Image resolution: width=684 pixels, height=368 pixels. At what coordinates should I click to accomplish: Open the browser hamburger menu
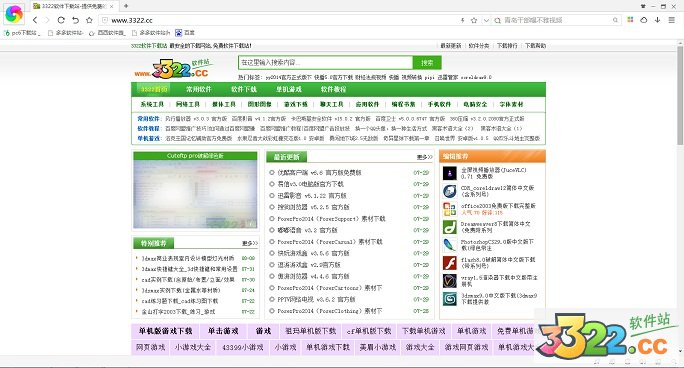pos(672,20)
